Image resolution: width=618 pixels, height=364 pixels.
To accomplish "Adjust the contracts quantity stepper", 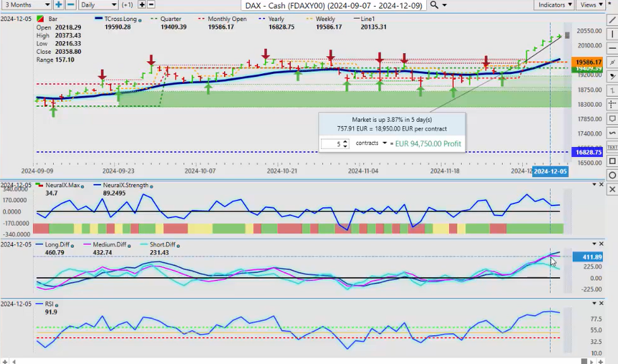I will pyautogui.click(x=346, y=144).
